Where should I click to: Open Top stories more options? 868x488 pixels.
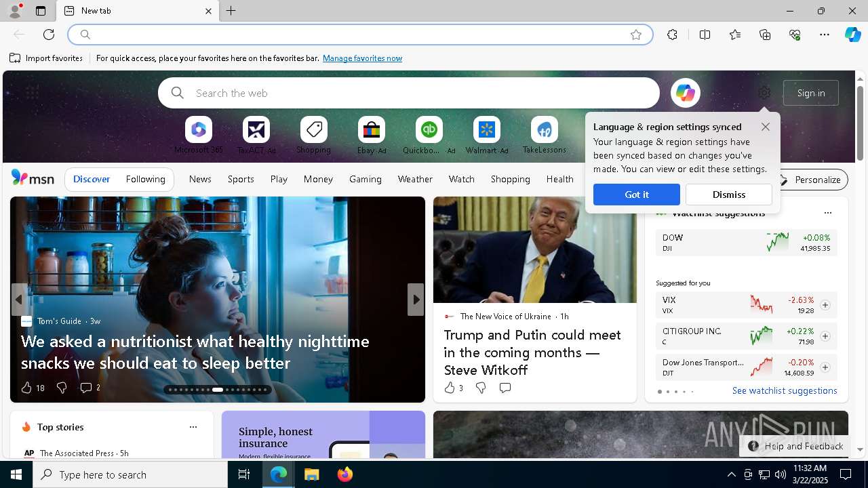click(x=193, y=427)
